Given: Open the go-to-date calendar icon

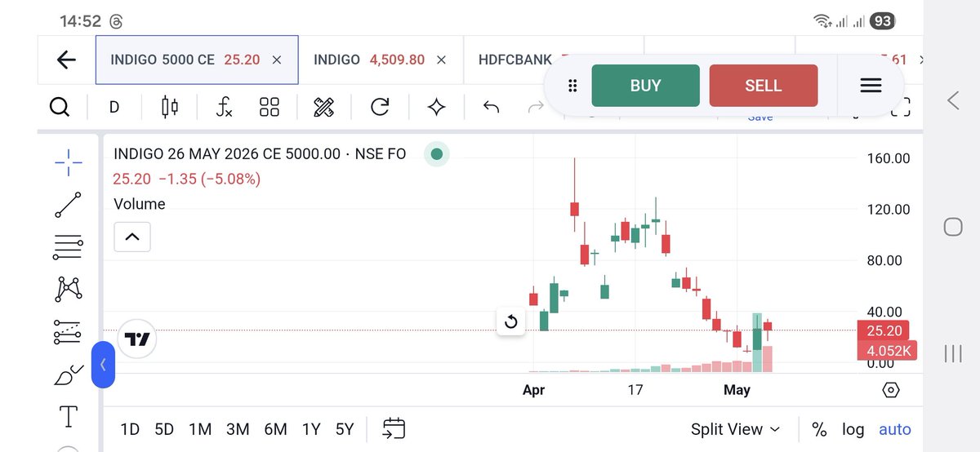Looking at the screenshot, I should (x=394, y=428).
